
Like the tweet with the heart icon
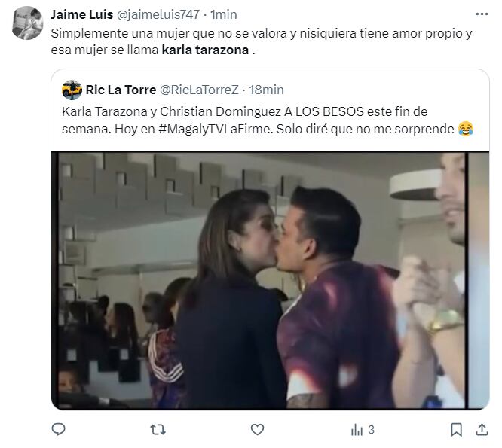(x=257, y=429)
